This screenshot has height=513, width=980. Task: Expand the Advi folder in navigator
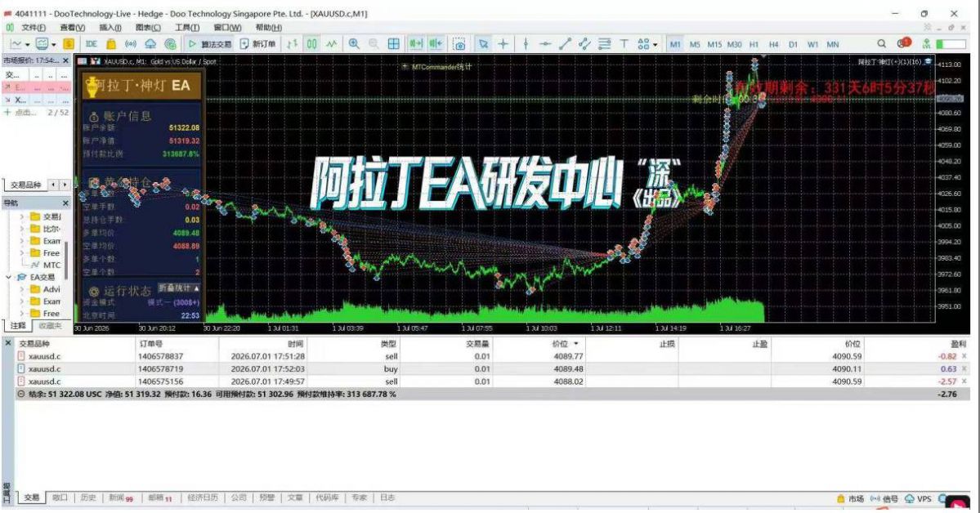(x=22, y=289)
